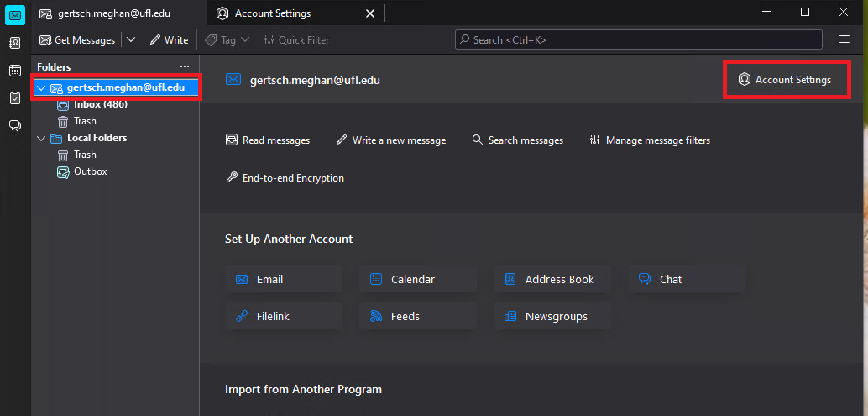
Task: Switch to gertsch.meghan@ufl.edu tab
Action: (113, 13)
